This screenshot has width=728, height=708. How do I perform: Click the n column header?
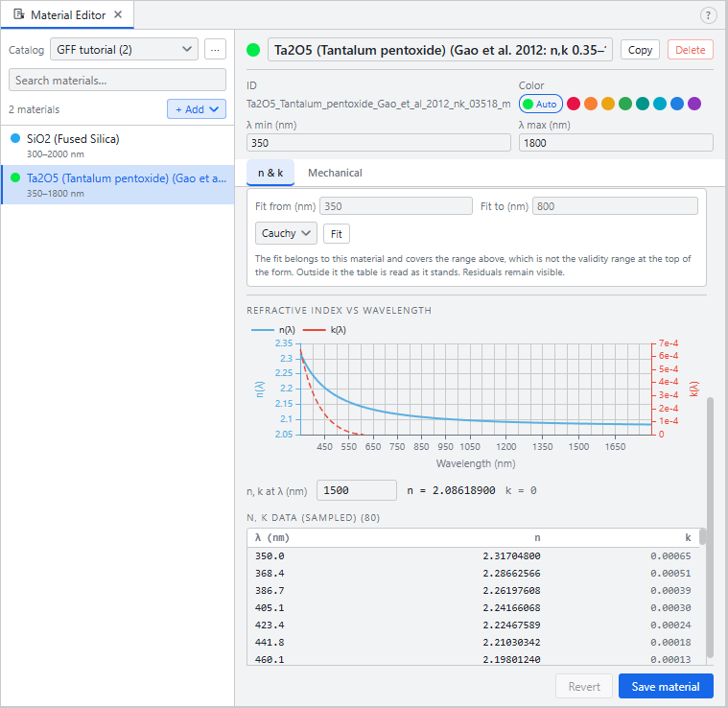(537, 537)
